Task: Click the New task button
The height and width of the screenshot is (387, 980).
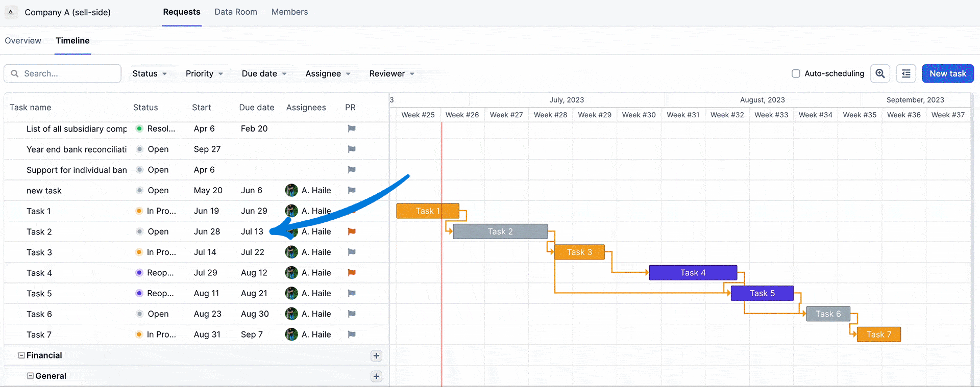Action: click(947, 73)
